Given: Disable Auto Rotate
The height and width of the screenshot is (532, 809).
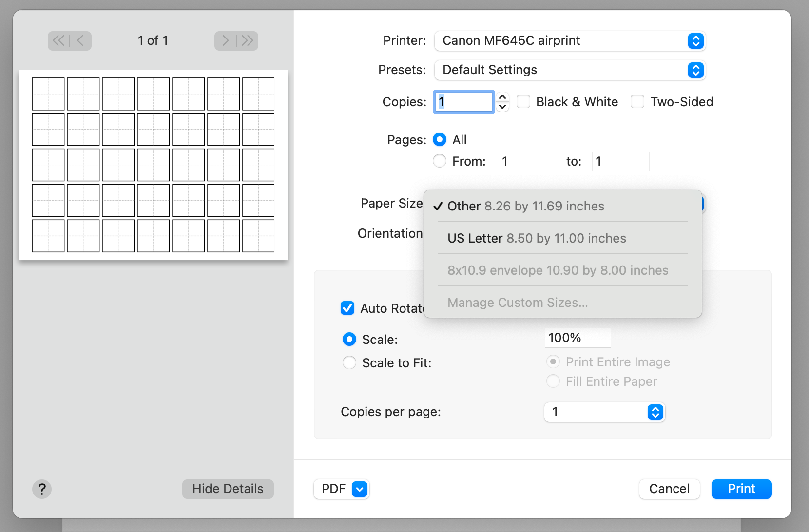Looking at the screenshot, I should [347, 308].
